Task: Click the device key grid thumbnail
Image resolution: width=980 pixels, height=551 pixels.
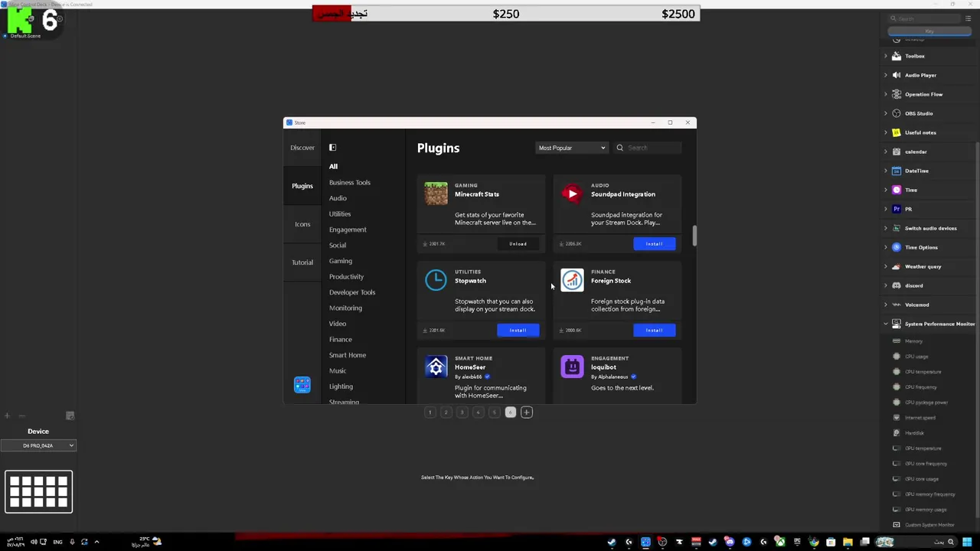Action: tap(39, 491)
